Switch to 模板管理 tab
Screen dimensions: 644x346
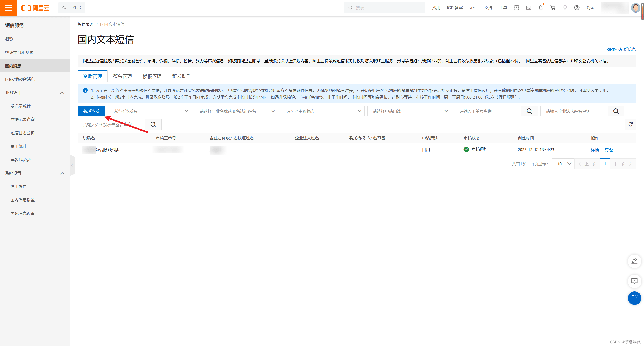point(152,76)
